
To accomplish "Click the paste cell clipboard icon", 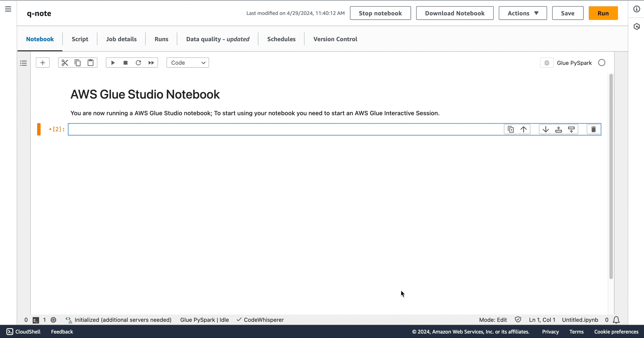I will (91, 63).
